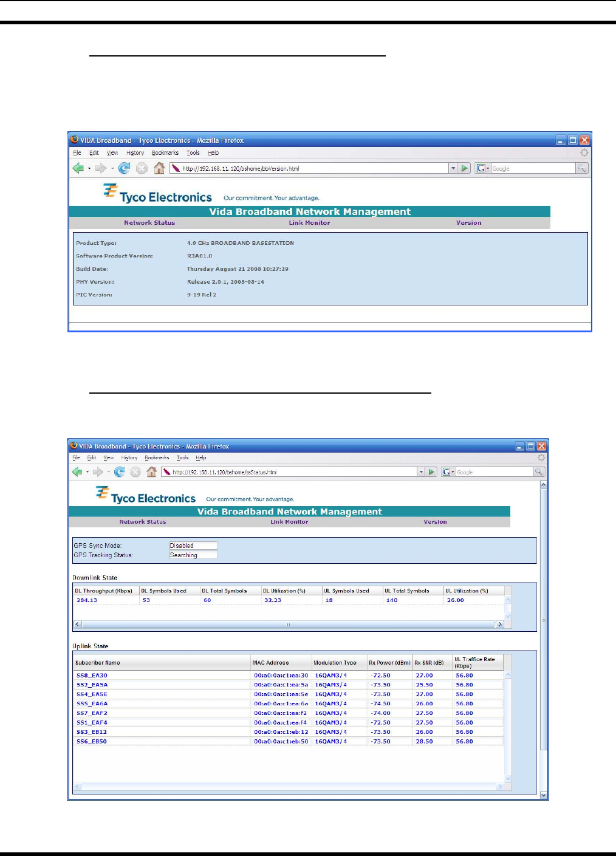Open Tools menu in lower Firefox window

click(182, 458)
